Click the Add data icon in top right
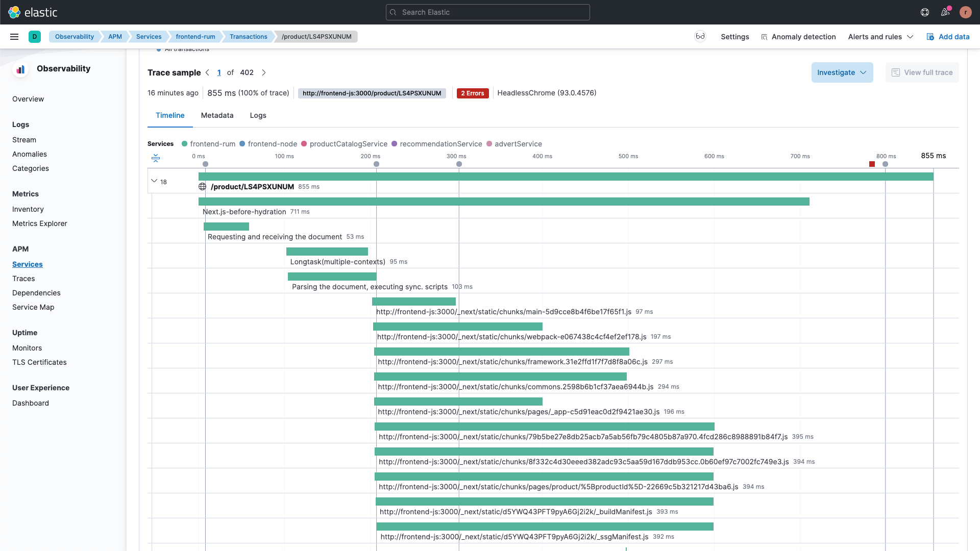The width and height of the screenshot is (980, 551). coord(929,36)
